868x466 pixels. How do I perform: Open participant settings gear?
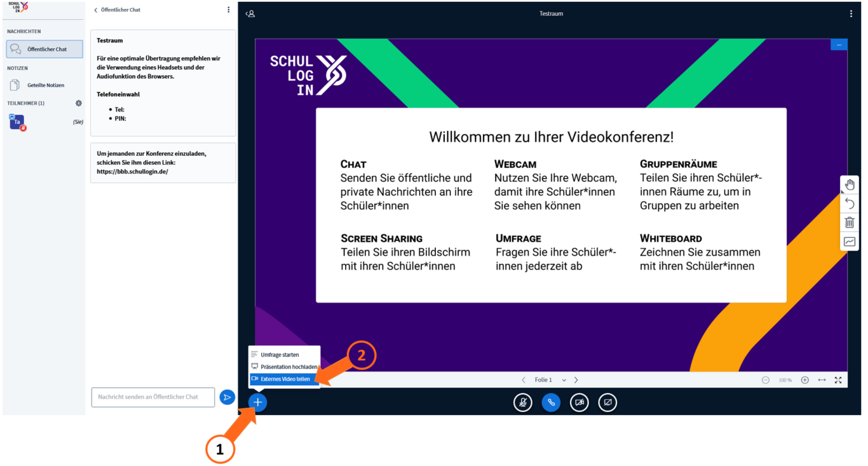(x=79, y=103)
